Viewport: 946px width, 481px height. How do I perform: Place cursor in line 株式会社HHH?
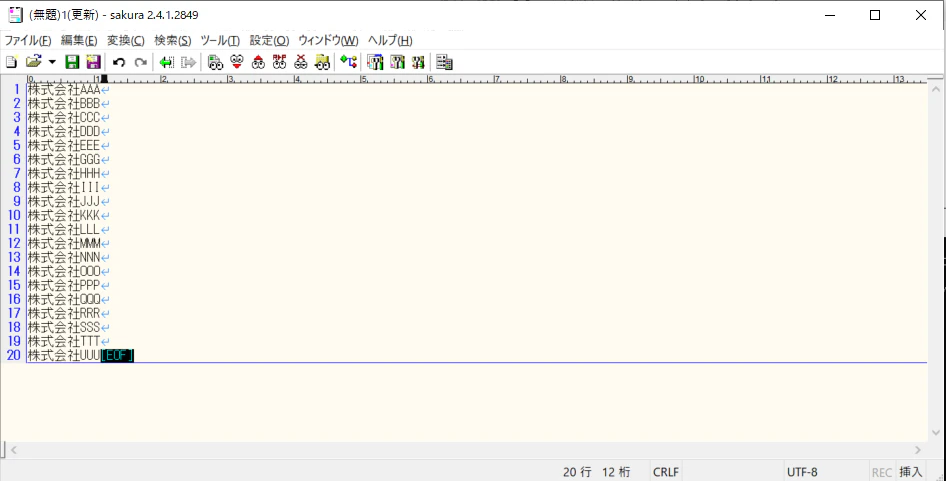tap(64, 173)
